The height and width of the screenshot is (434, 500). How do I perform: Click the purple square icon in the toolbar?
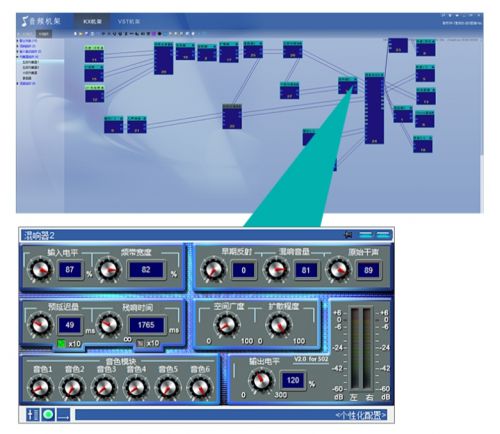pyautogui.click(x=154, y=34)
